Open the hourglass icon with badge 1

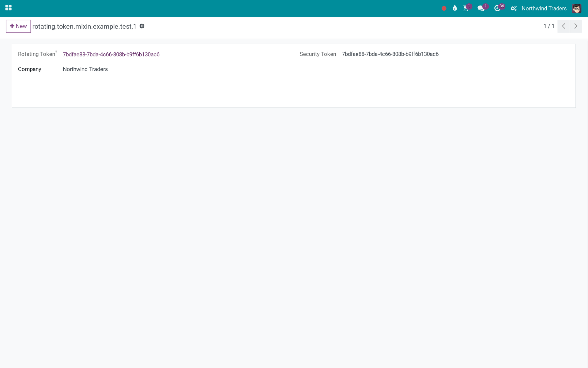tap(466, 8)
